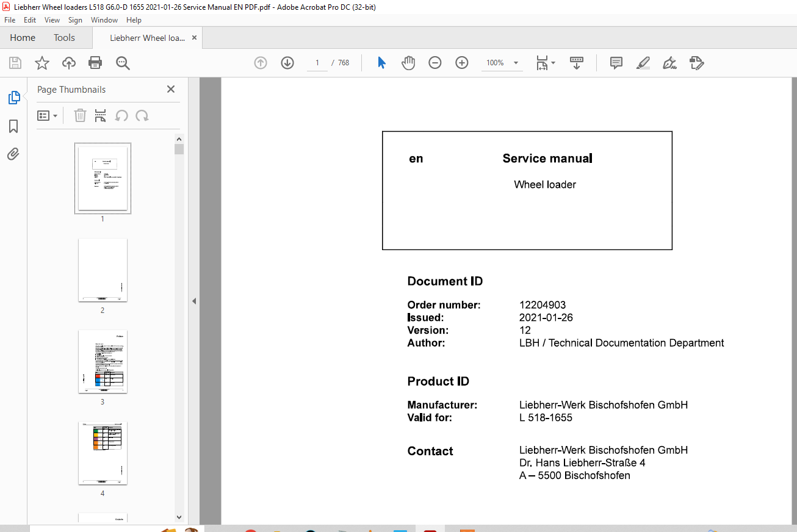This screenshot has width=797, height=532.
Task: Click the Delete pages trash icon
Action: [80, 115]
